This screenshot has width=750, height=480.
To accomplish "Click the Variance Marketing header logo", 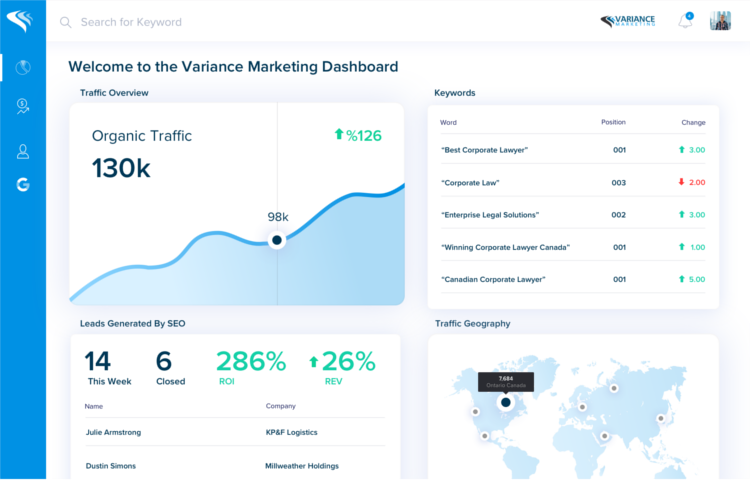I will (x=628, y=21).
